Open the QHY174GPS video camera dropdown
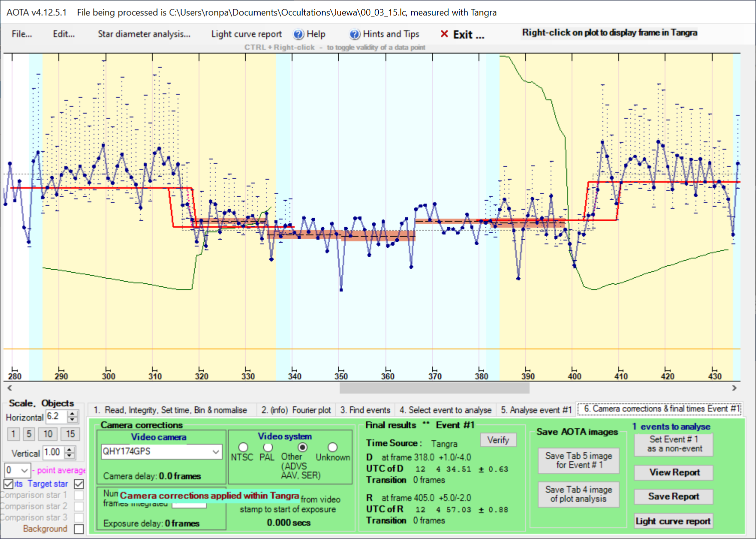The width and height of the screenshot is (756, 539). click(x=216, y=451)
